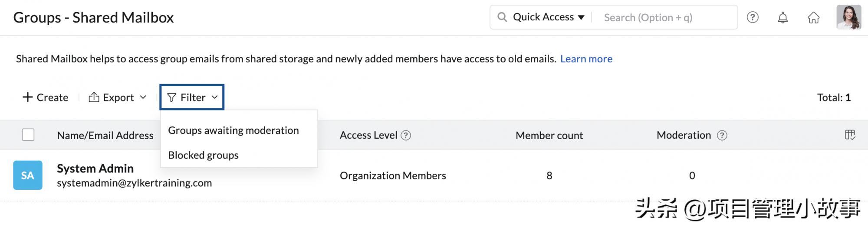This screenshot has width=868, height=227.
Task: Open the help question mark icon
Action: 753,17
